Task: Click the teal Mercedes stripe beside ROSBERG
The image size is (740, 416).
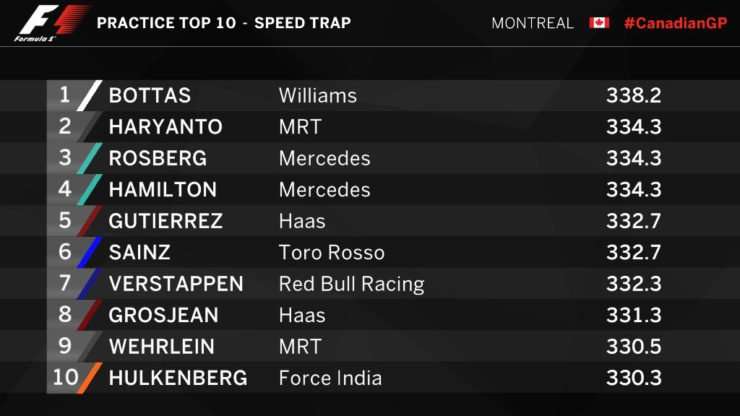Action: point(89,158)
